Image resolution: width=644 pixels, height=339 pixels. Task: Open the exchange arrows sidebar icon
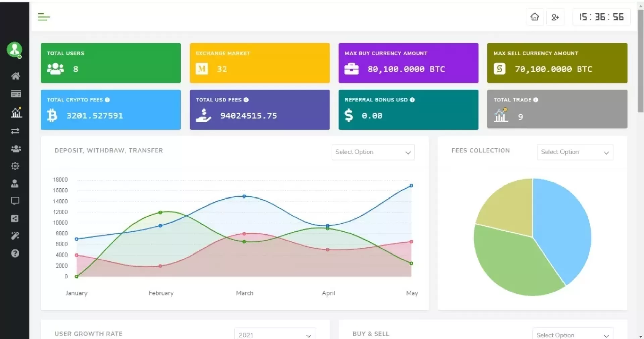pyautogui.click(x=15, y=131)
